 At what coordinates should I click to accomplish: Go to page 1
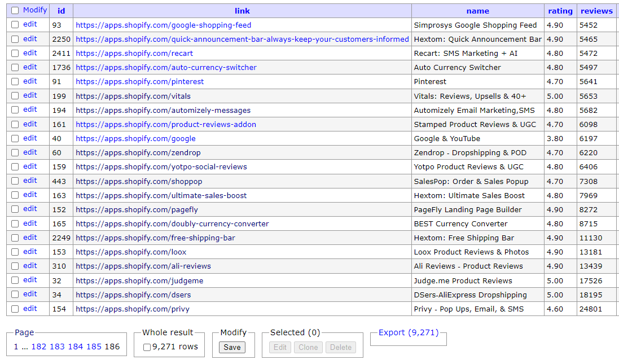[16, 347]
